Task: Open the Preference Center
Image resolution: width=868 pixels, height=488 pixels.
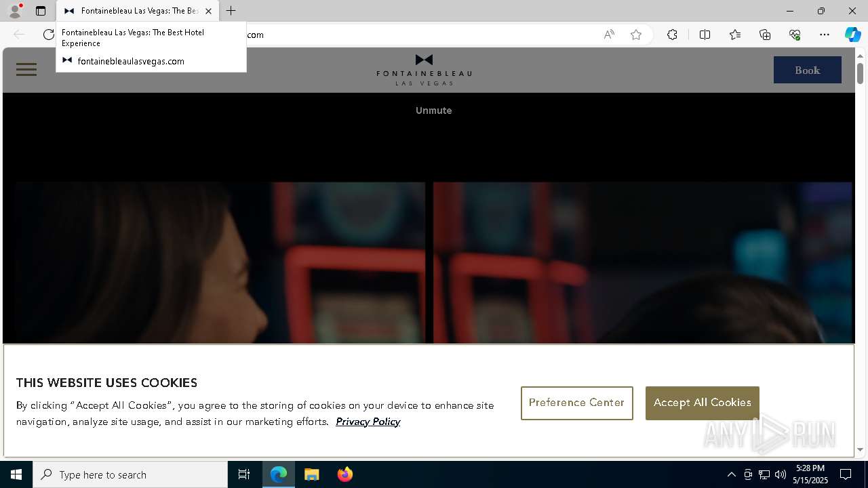Action: (576, 403)
